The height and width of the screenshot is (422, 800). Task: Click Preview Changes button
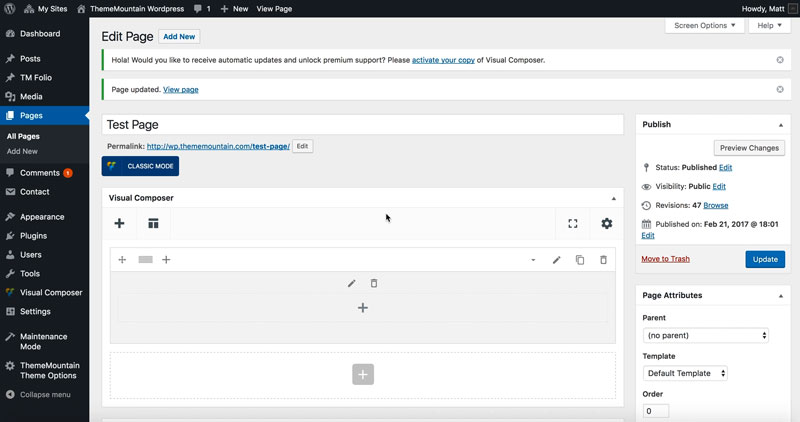point(749,148)
